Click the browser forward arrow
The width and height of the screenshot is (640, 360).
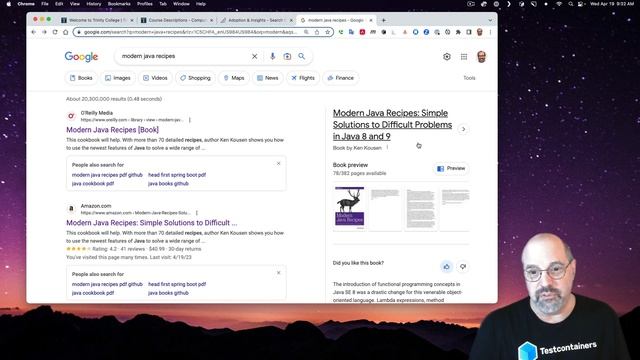click(x=44, y=32)
